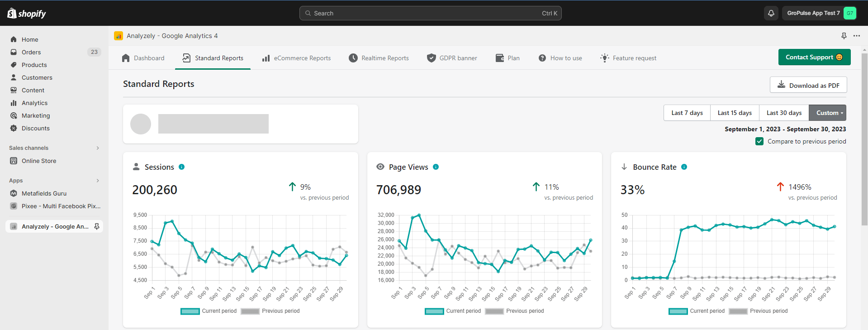Open the three-dot more options menu
This screenshot has height=330, width=868.
857,36
